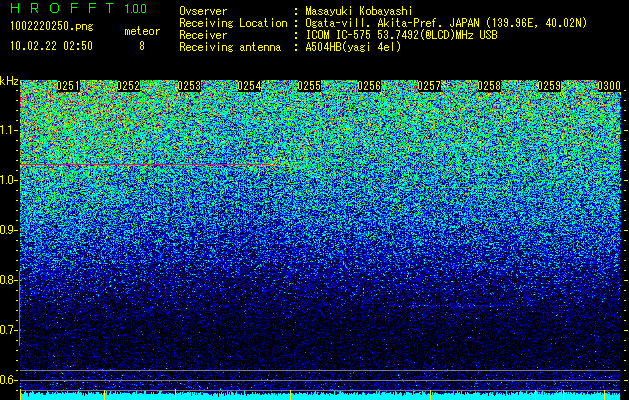The height and width of the screenshot is (400, 629).
Task: Click the 0.7 kHz frequency label
Action: click(9, 330)
